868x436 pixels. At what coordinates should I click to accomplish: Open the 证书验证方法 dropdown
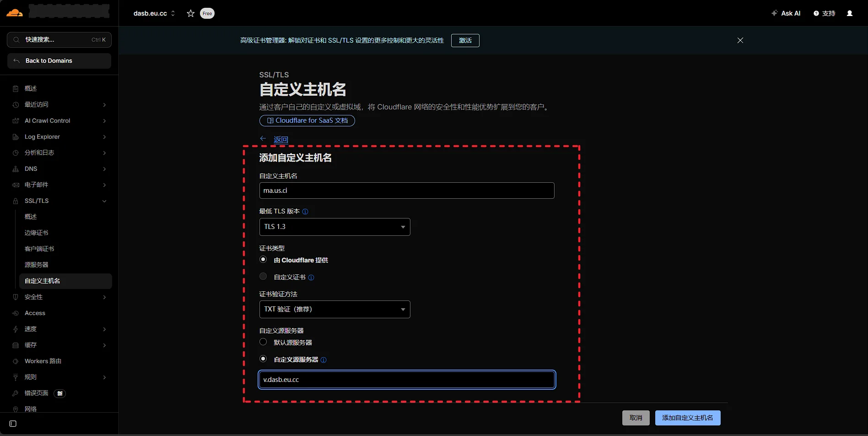coord(335,309)
